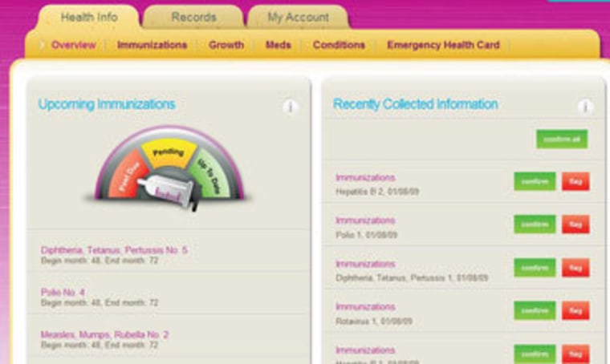This screenshot has width=610, height=364.
Task: Click Immunizations link above Diphtheria, Tetanus, Pertussis 1
Action: click(x=365, y=264)
